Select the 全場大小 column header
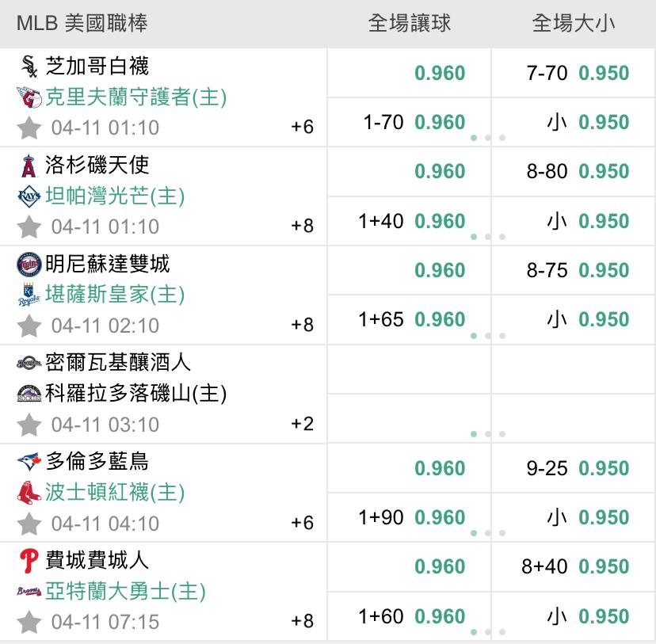Screen dimensions: 656x644 (x=574, y=23)
